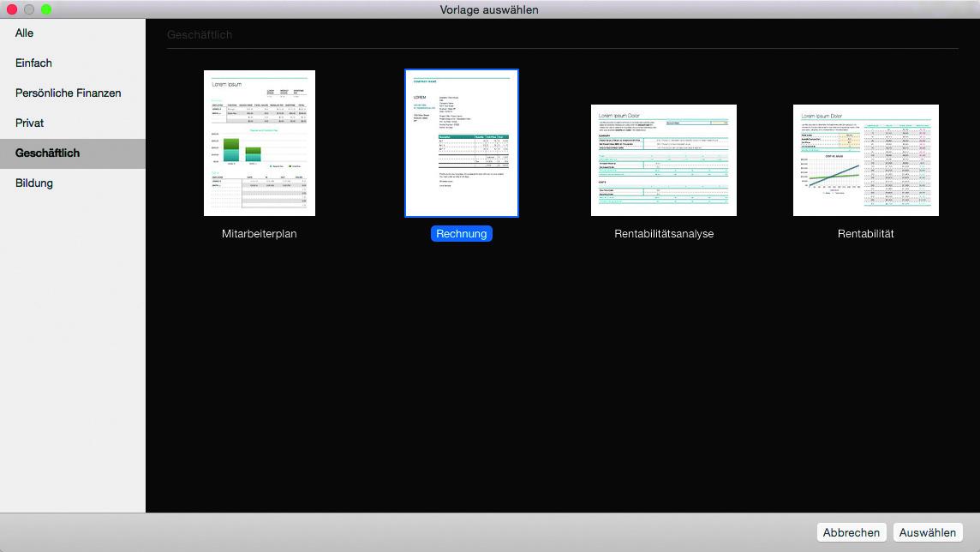Select the Mitarbeiterplan template thumbnail
This screenshot has height=552, width=980.
pos(260,143)
